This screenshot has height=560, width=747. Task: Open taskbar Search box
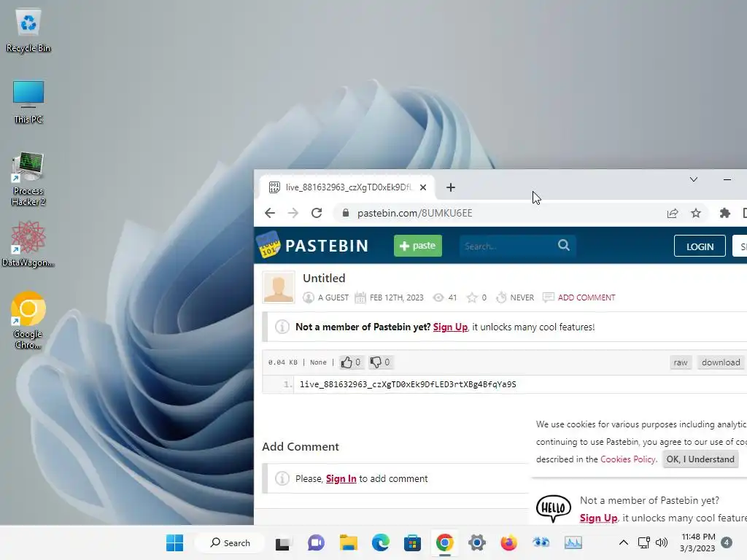point(231,542)
